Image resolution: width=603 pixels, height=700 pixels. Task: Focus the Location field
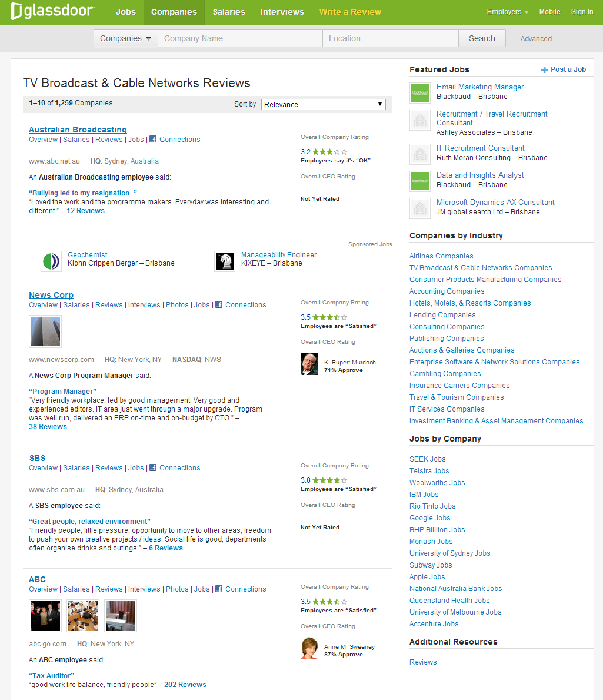coord(391,38)
